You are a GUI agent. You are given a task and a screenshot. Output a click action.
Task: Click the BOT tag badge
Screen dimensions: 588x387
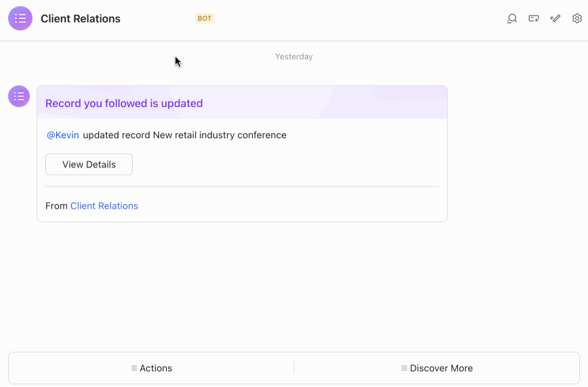[x=205, y=19]
